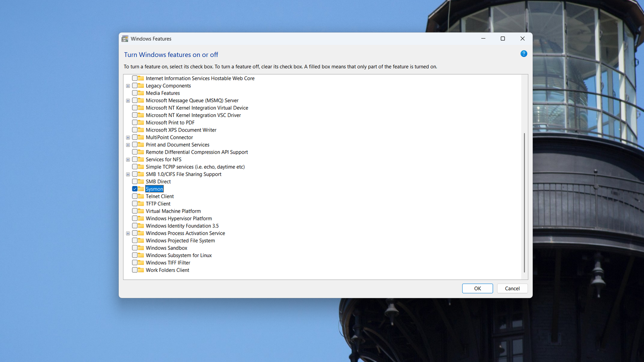Enable Microsoft Print to PDF
The width and height of the screenshot is (644, 362).
[x=134, y=122]
